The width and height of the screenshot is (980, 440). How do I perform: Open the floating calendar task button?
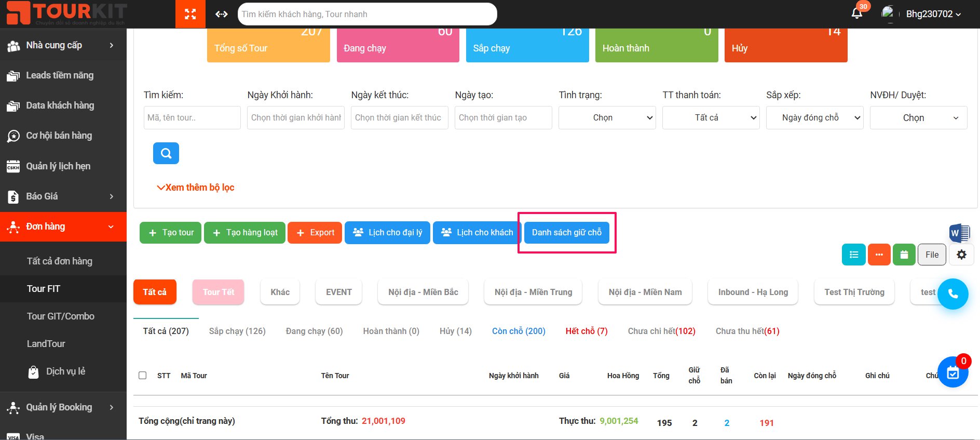point(953,372)
